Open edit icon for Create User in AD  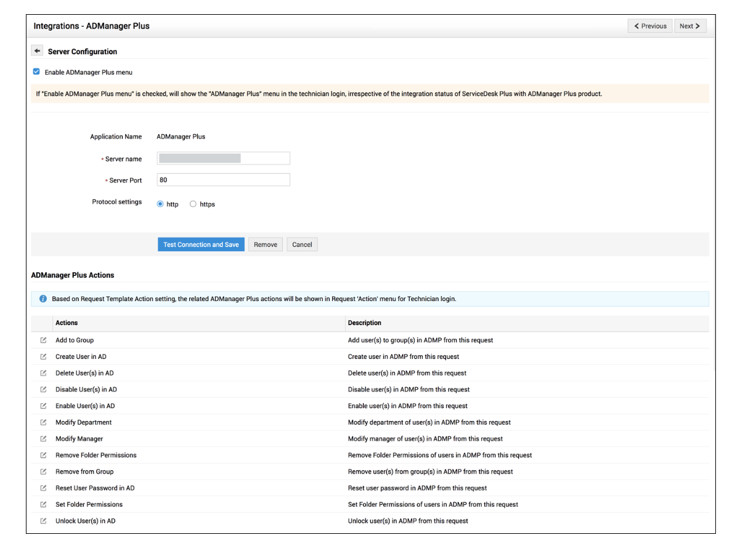coord(43,357)
